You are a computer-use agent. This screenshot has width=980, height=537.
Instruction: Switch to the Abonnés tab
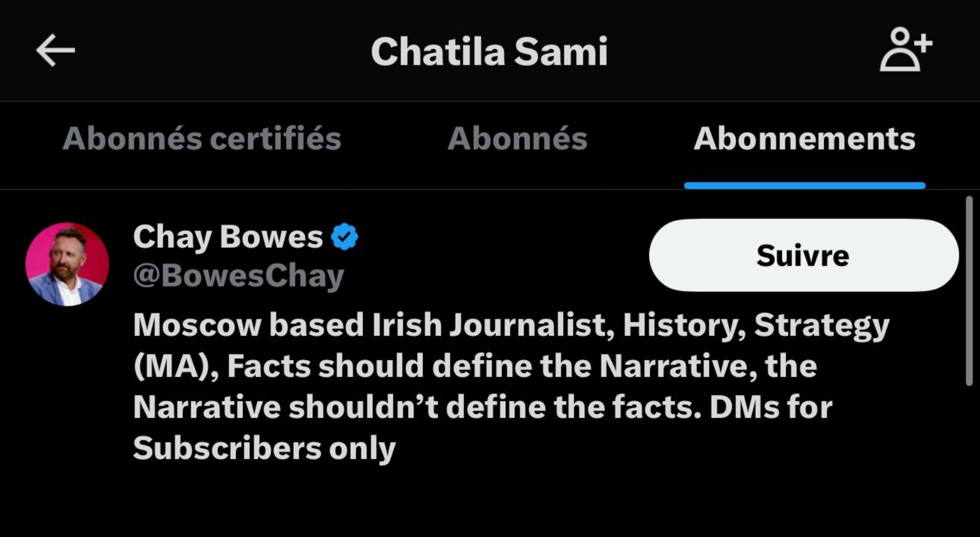pyautogui.click(x=517, y=138)
